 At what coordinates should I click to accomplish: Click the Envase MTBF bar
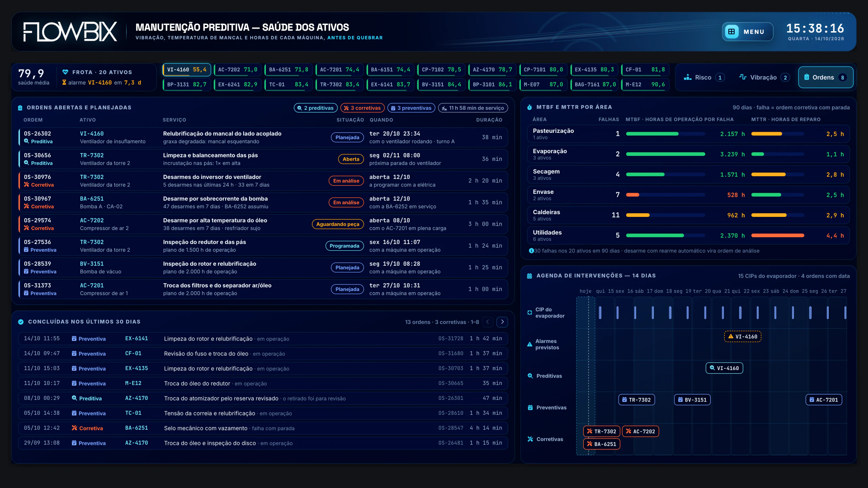(x=666, y=195)
